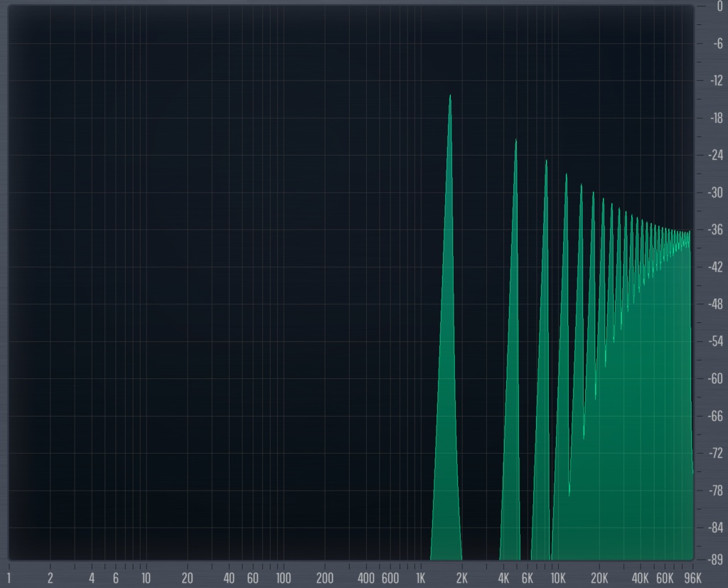Click the "-24" dB level label
728x588 pixels.
click(x=716, y=155)
